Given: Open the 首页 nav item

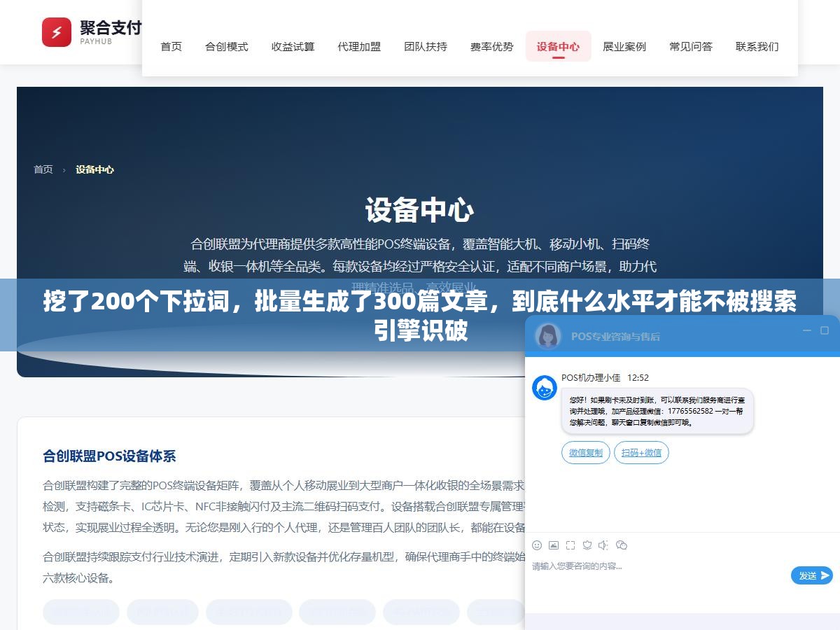Looking at the screenshot, I should click(x=171, y=47).
